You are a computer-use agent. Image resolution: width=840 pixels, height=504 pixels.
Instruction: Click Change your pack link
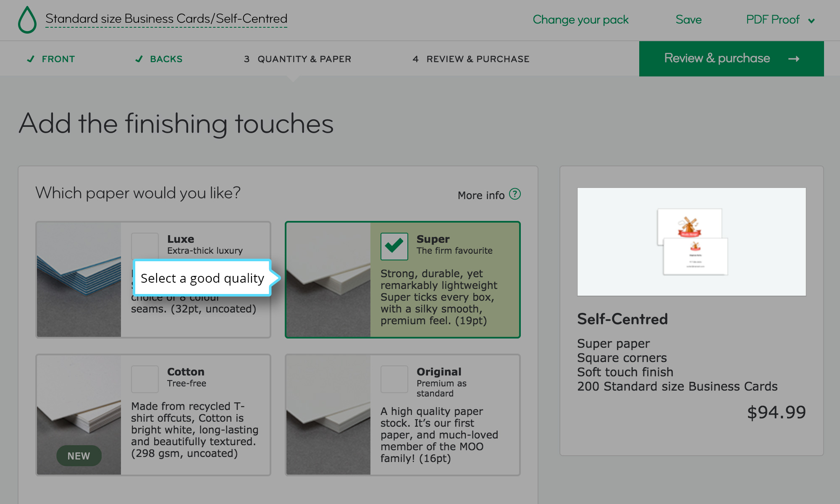(x=580, y=20)
